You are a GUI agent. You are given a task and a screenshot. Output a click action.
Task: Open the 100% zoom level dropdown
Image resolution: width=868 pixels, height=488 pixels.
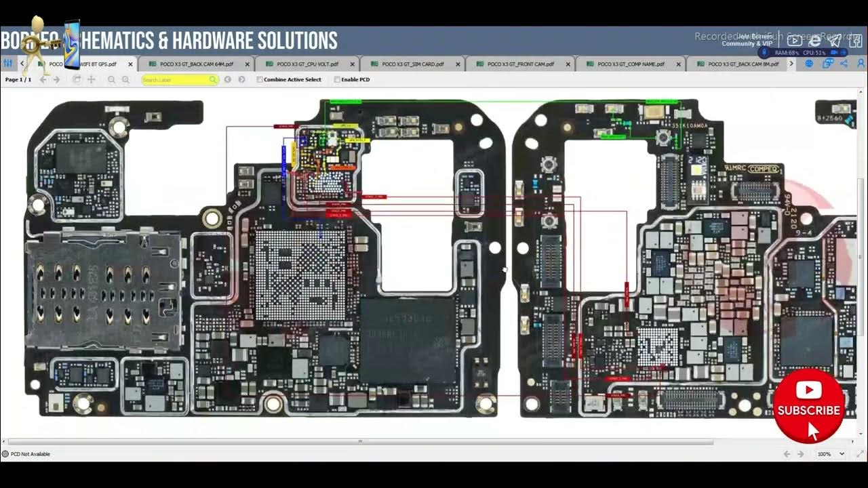pyautogui.click(x=831, y=454)
